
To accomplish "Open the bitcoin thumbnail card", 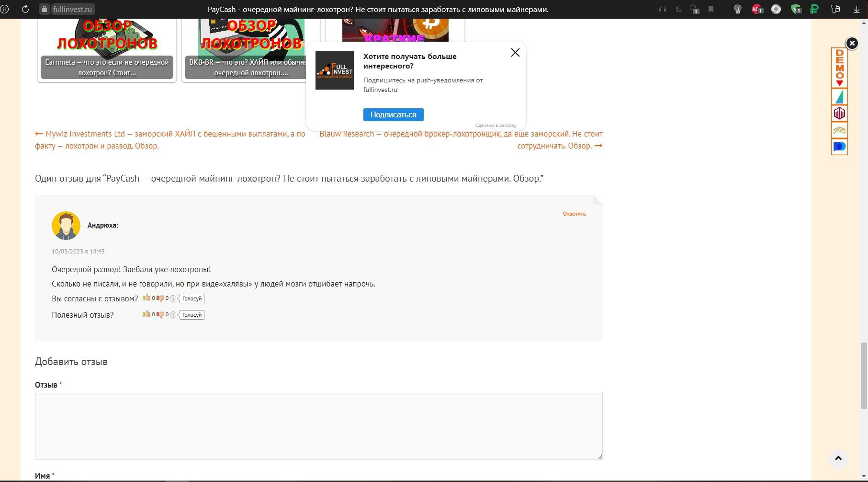I will (x=395, y=30).
